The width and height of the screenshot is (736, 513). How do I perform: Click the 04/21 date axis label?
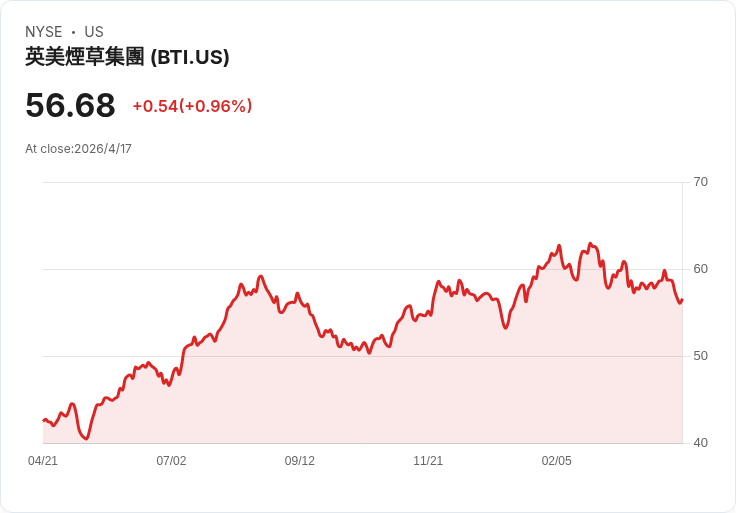click(x=43, y=461)
